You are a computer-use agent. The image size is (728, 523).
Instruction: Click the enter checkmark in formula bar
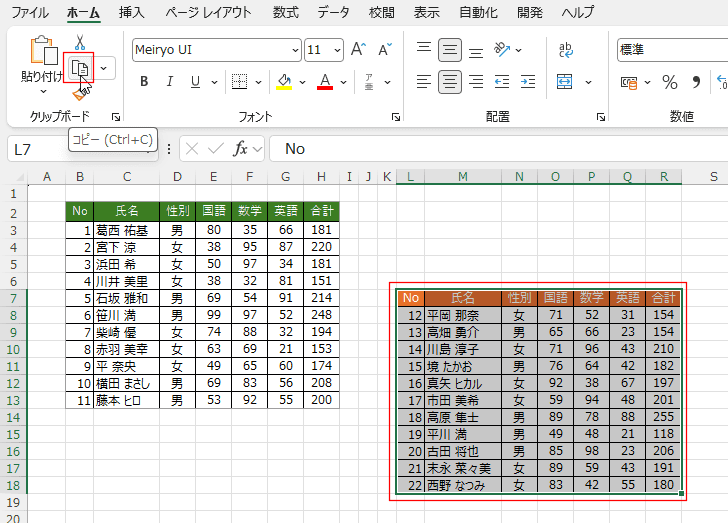215,149
